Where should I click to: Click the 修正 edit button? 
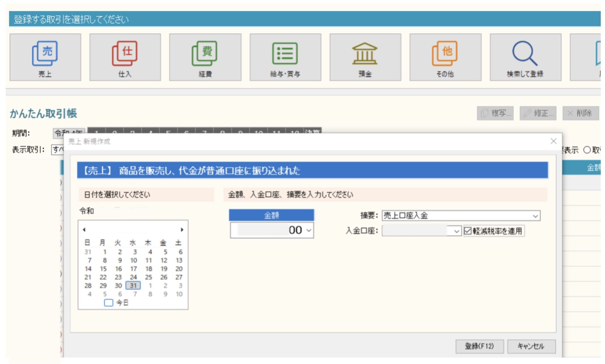click(x=538, y=113)
